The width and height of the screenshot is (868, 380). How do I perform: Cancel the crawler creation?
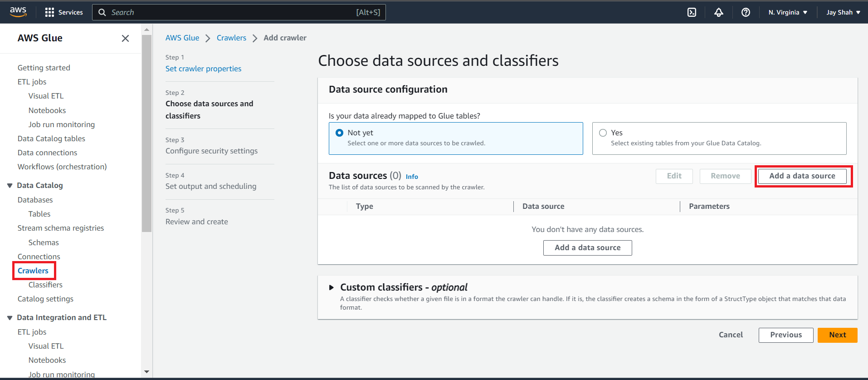731,335
